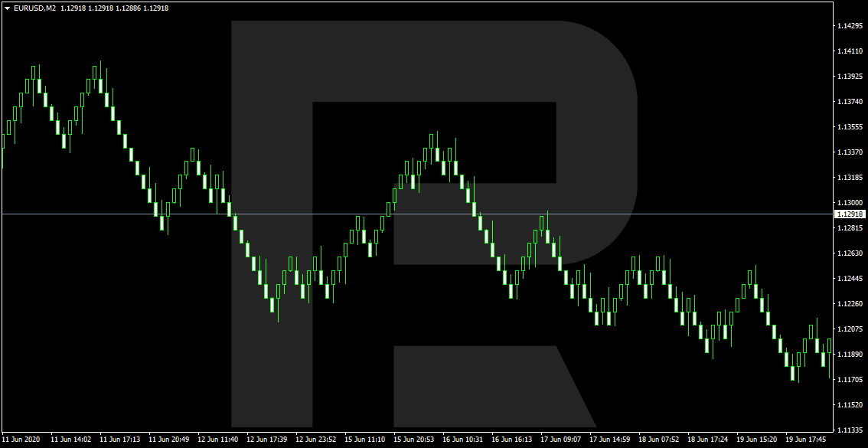
Task: Select the 12 Jun 11:40 time label
Action: (217, 440)
